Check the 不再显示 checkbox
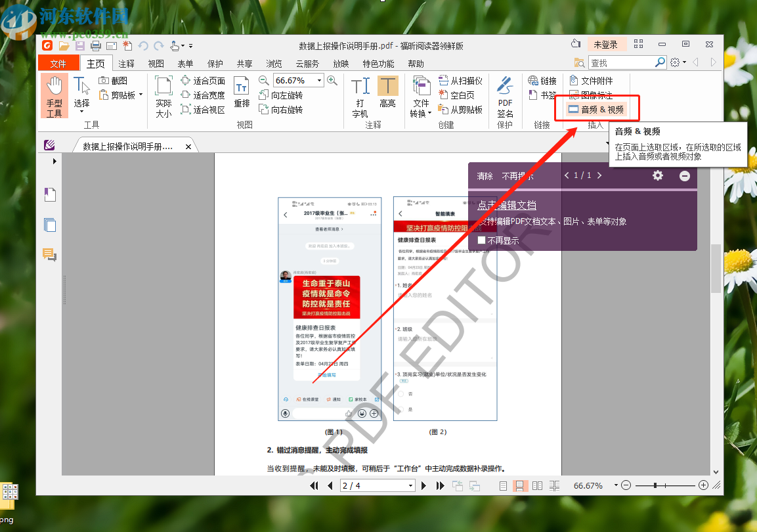Image resolution: width=757 pixels, height=532 pixels. coord(481,240)
